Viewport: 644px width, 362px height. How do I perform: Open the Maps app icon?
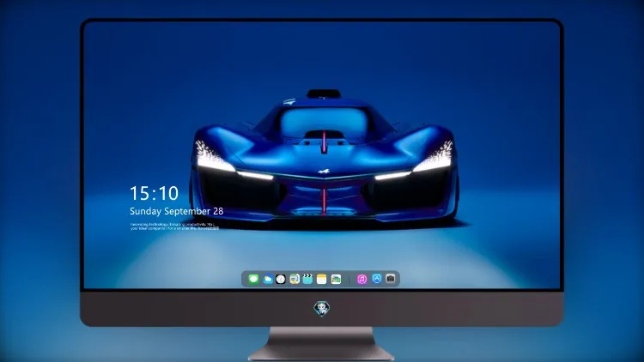click(x=295, y=279)
